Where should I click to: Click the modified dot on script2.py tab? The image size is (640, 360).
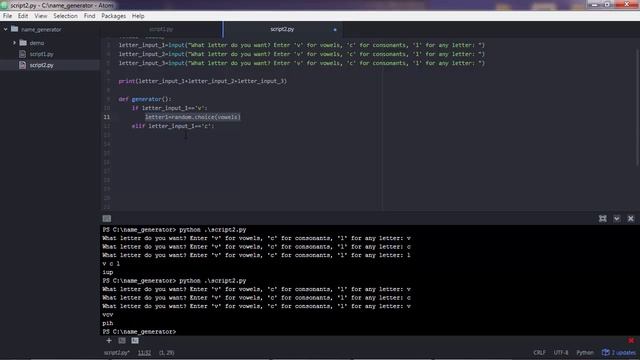[x=335, y=29]
